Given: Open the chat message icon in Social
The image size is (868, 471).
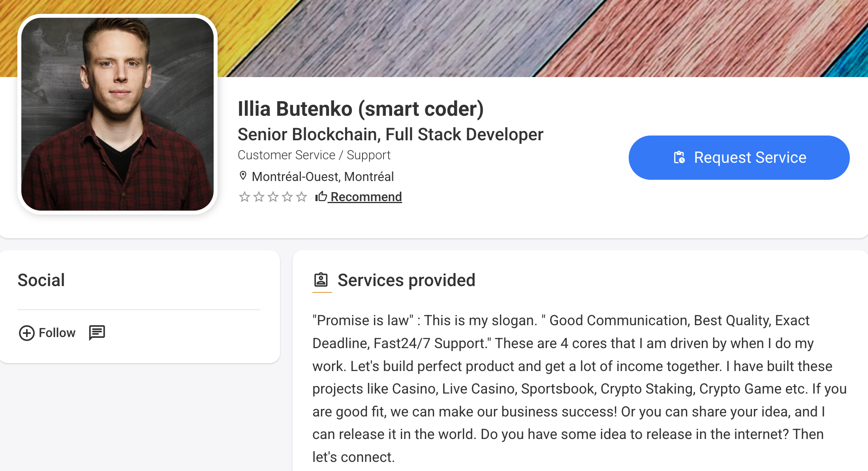Looking at the screenshot, I should [x=97, y=333].
